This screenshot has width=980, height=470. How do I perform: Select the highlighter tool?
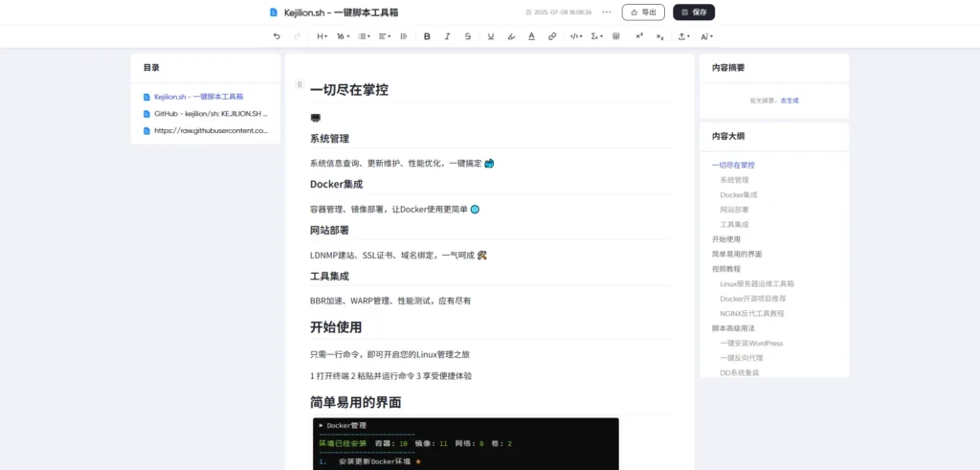click(511, 37)
